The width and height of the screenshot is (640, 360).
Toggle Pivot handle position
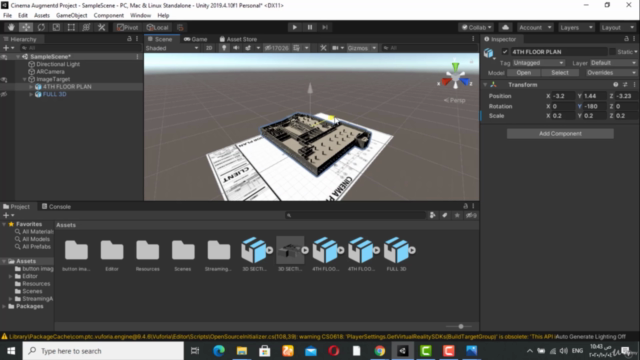[128, 27]
